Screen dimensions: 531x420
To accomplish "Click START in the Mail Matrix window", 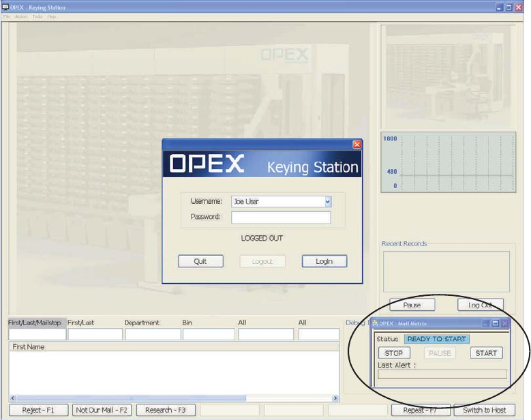I will 486,353.
